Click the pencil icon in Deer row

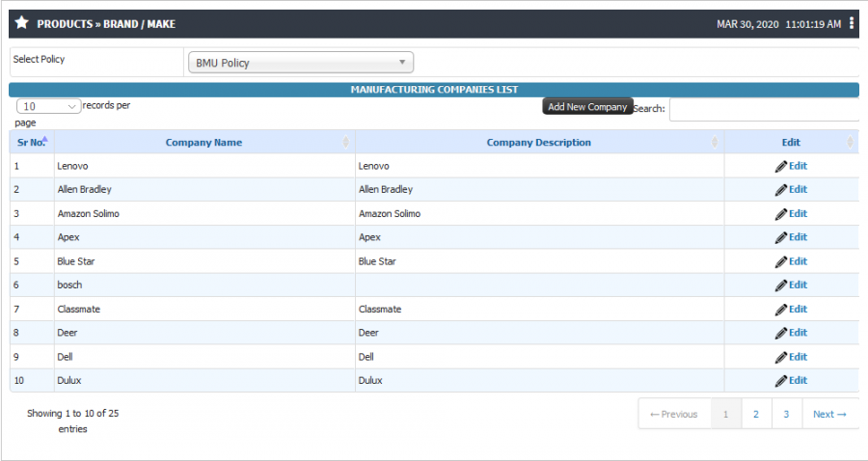point(780,333)
